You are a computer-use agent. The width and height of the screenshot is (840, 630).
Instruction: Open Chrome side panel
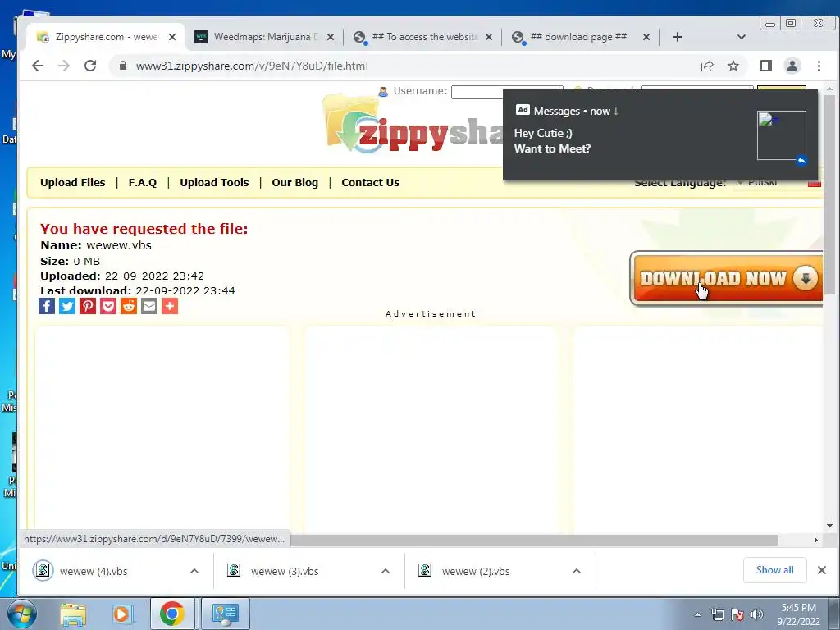[x=765, y=66]
